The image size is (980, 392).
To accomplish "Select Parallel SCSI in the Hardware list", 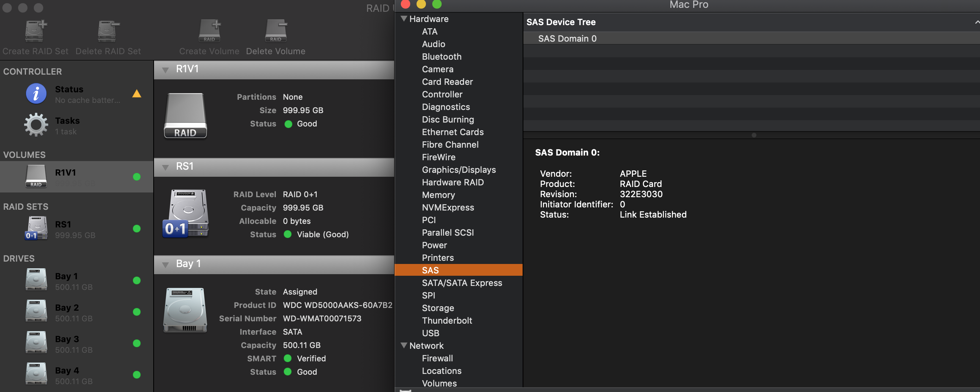I will point(448,233).
